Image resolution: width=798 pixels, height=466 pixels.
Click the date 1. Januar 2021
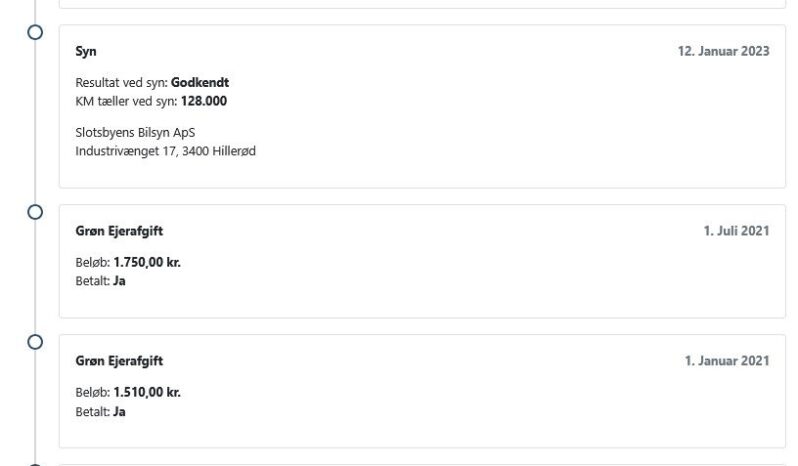[x=727, y=361]
